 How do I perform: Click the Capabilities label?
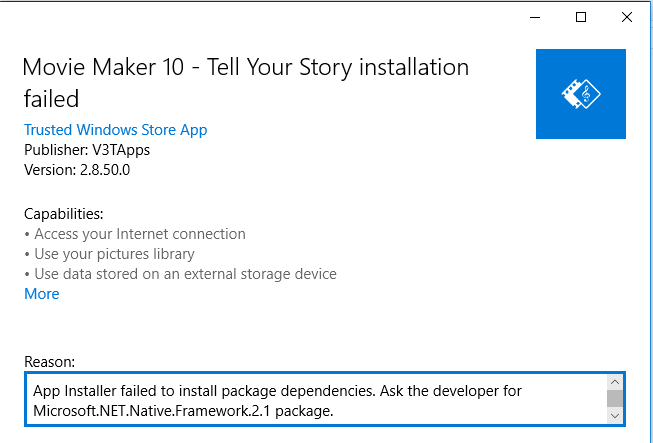[x=64, y=214]
